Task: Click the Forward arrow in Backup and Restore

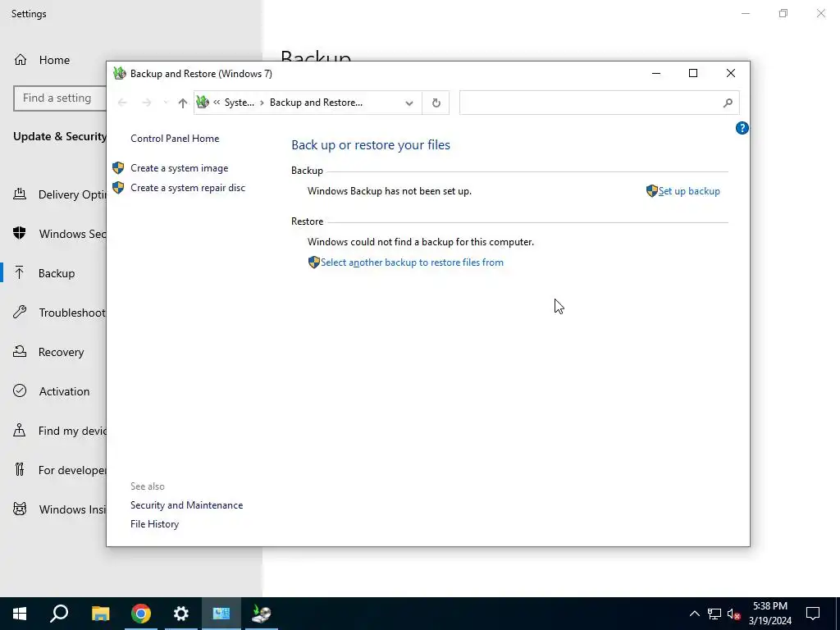Action: (x=146, y=103)
